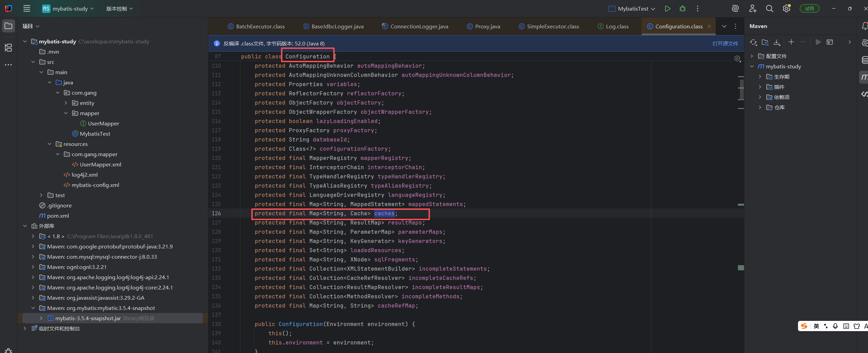Open the Structure tool window icon
Screen dimensions: 868x353
[9, 47]
